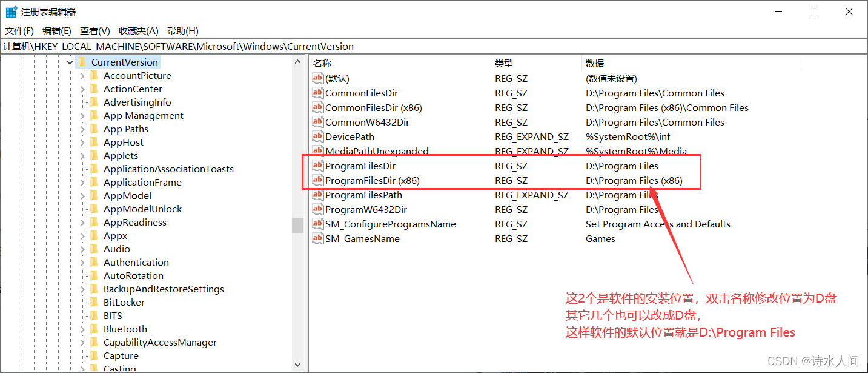
Task: Click the tree pane vertical scrollbar thumb
Action: 297,225
